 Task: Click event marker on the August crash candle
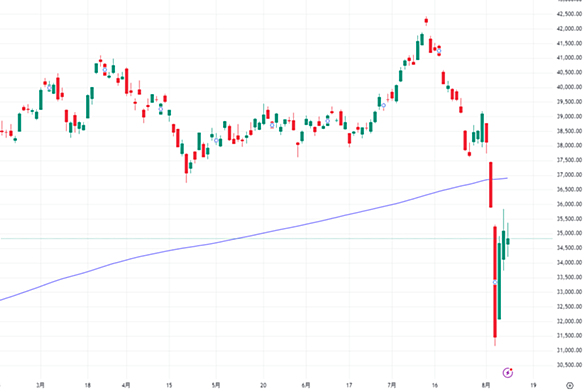click(x=495, y=282)
